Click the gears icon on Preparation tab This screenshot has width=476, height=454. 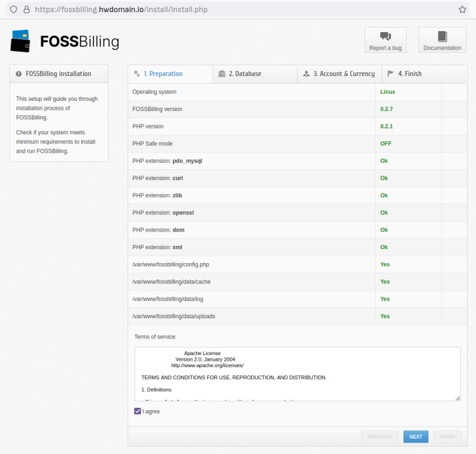click(x=137, y=74)
